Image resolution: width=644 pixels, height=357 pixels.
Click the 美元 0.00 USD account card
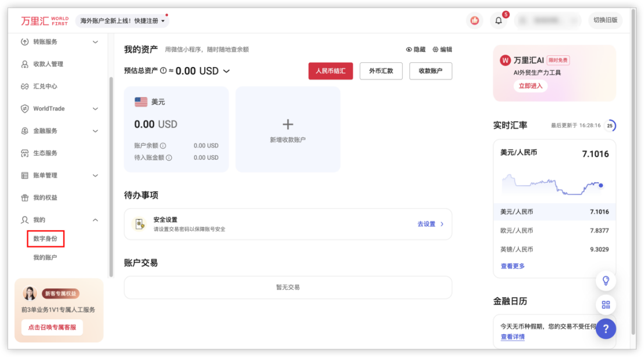point(176,129)
